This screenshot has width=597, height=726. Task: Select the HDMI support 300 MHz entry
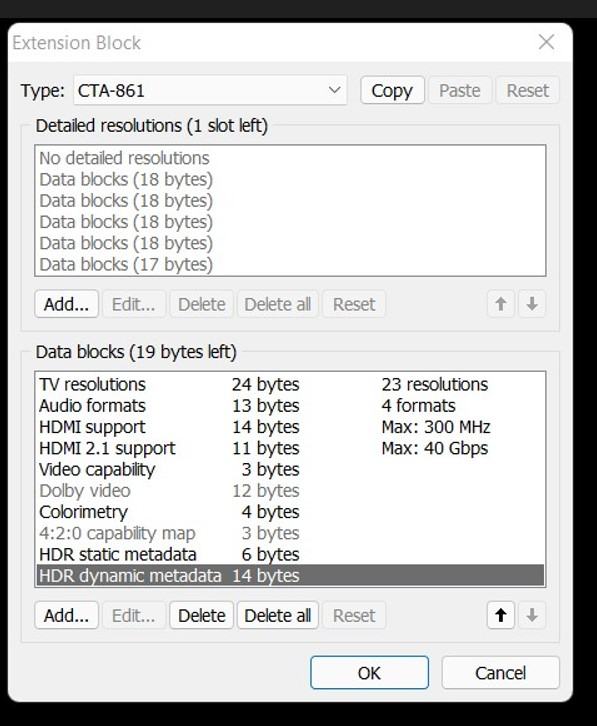coord(290,427)
